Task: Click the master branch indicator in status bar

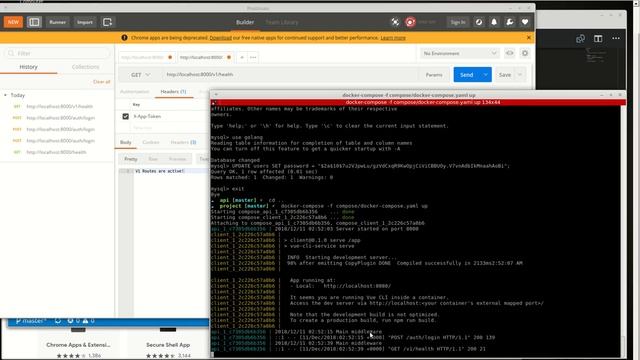Action: point(31,321)
